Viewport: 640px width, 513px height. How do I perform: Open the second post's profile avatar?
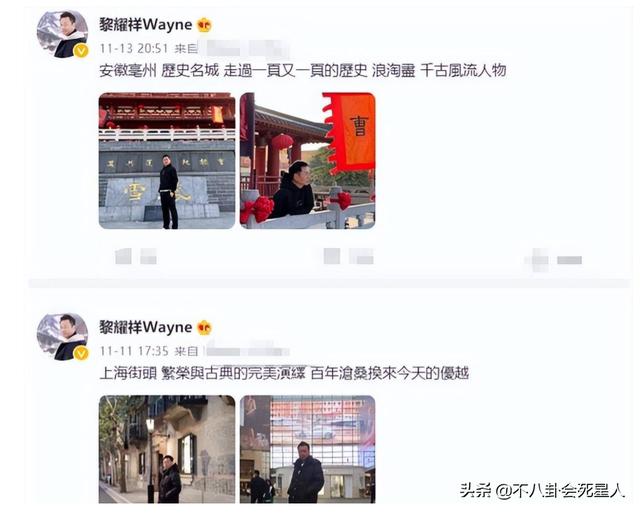(x=62, y=337)
